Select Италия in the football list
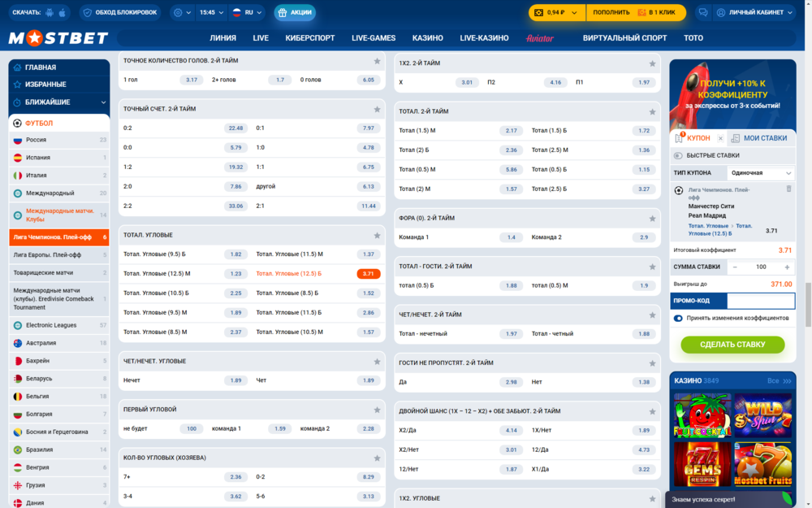 (59, 176)
